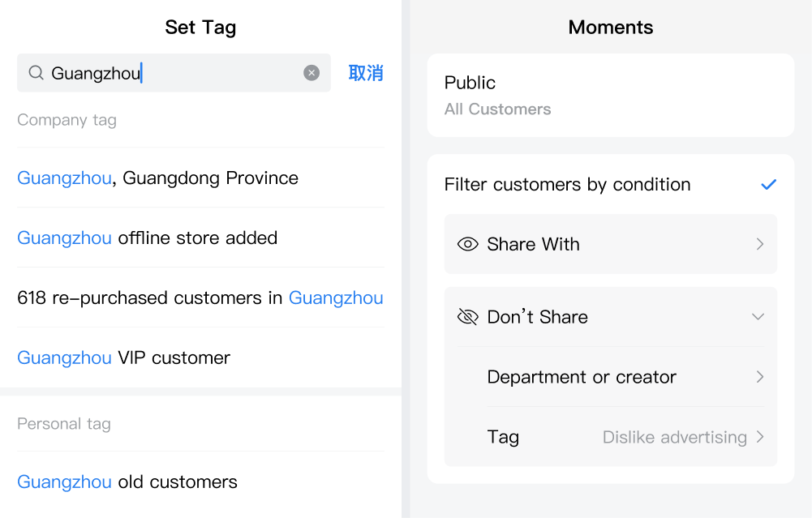Select 618 re-purchased customers in Guangzhou
The width and height of the screenshot is (812, 518).
201,298
